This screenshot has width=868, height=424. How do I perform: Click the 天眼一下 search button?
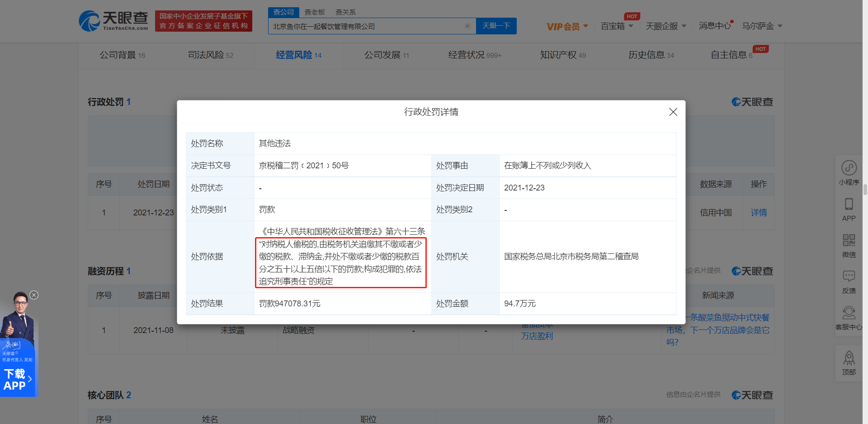pos(496,26)
